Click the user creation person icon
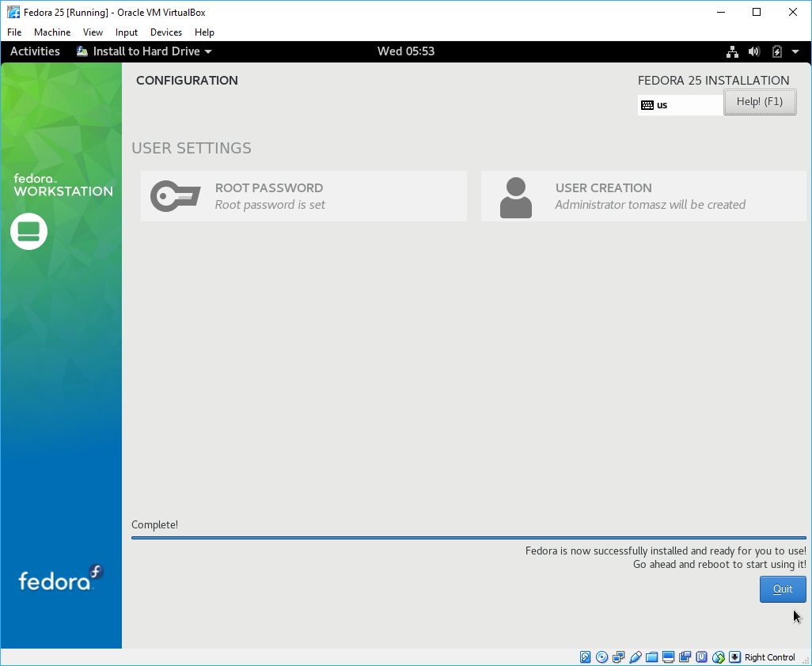This screenshot has height=666, width=812. click(516, 197)
